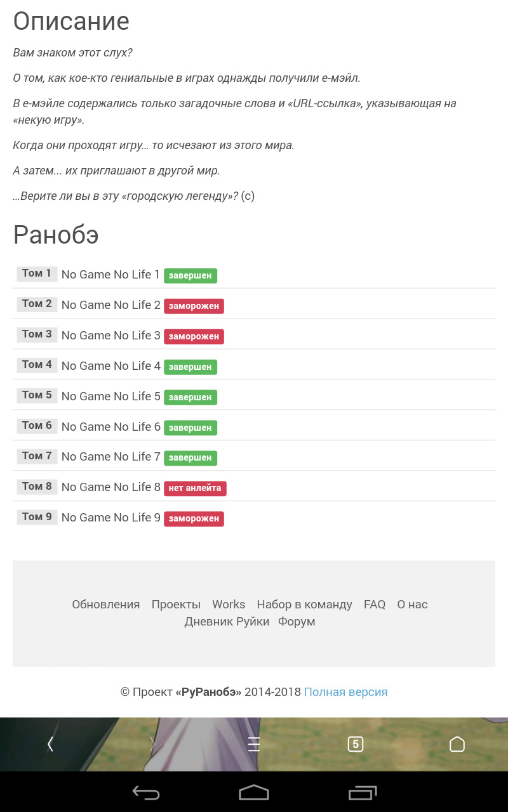Visit the Форум footer link
The image size is (508, 812).
click(297, 622)
